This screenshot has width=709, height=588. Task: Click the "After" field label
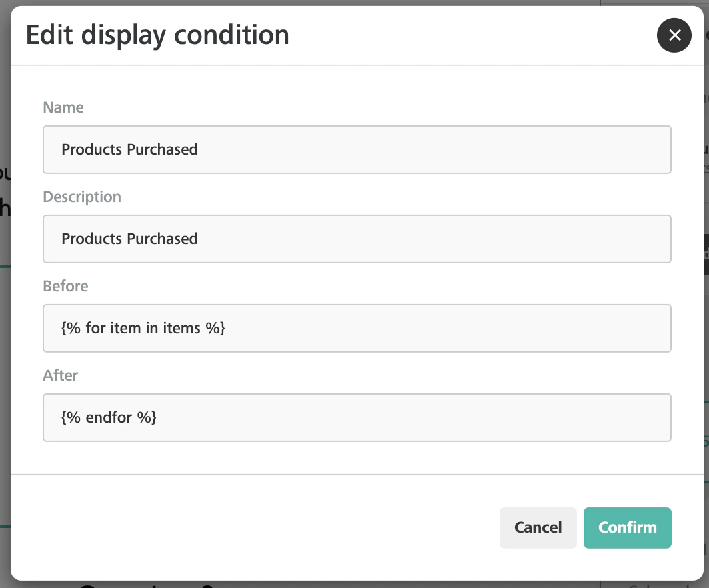(x=61, y=375)
